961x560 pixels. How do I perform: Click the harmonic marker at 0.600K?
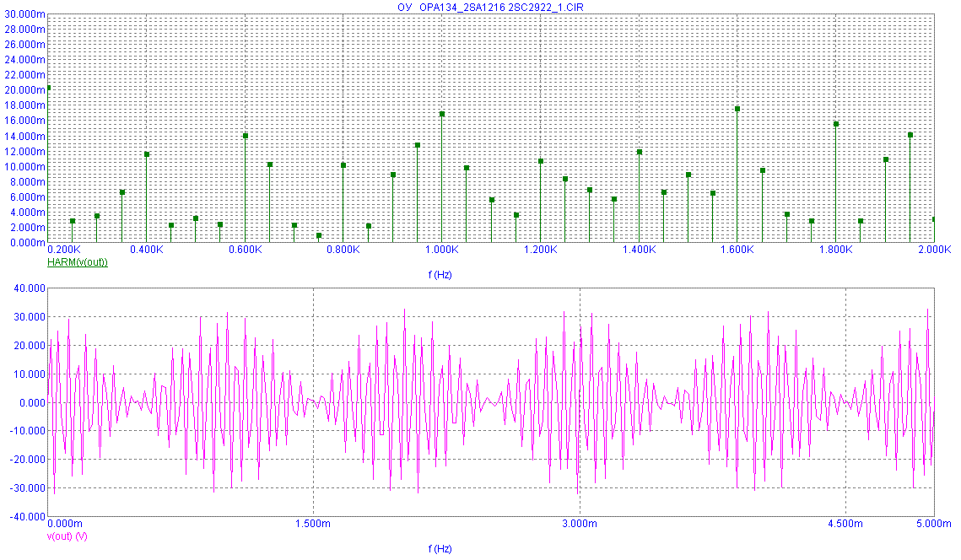(x=246, y=136)
